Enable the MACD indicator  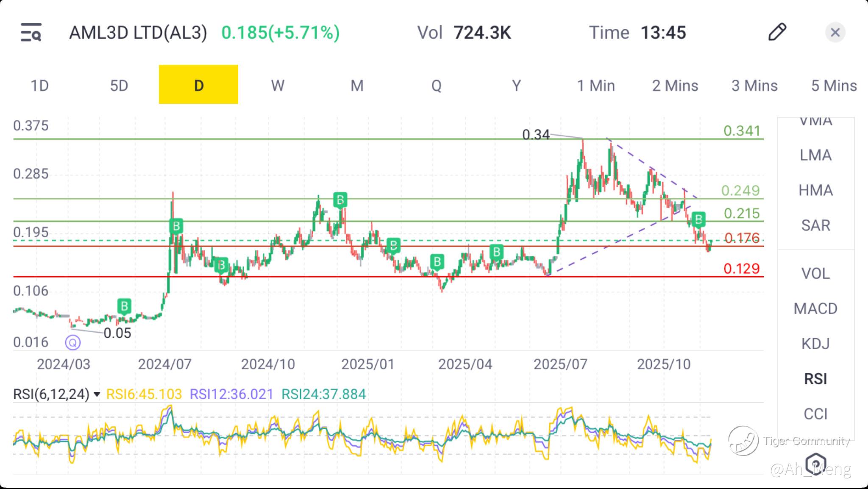pyautogui.click(x=815, y=308)
